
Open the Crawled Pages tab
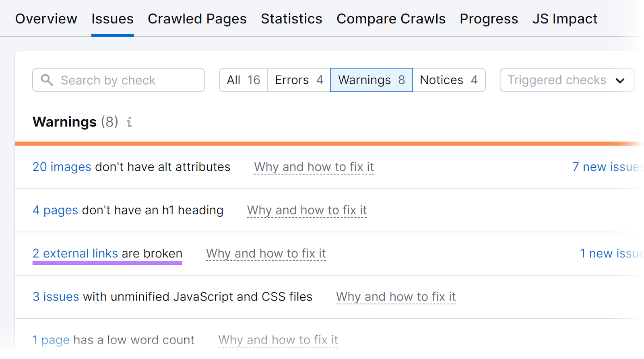(x=197, y=19)
